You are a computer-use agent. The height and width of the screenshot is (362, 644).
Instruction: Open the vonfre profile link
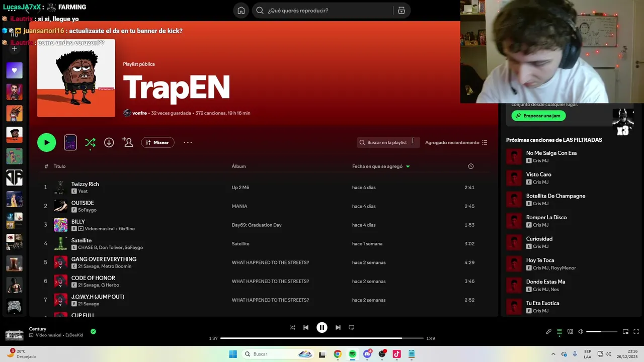point(139,113)
